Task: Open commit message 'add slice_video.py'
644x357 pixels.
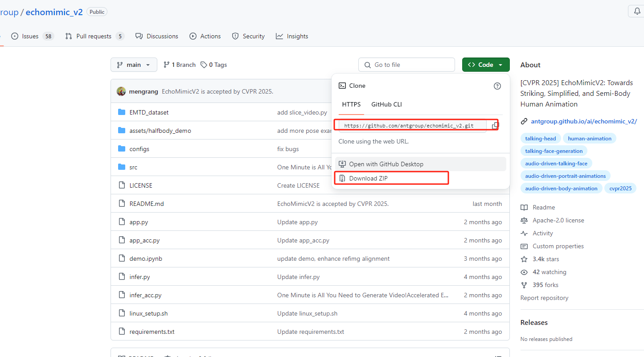Action: tap(302, 112)
